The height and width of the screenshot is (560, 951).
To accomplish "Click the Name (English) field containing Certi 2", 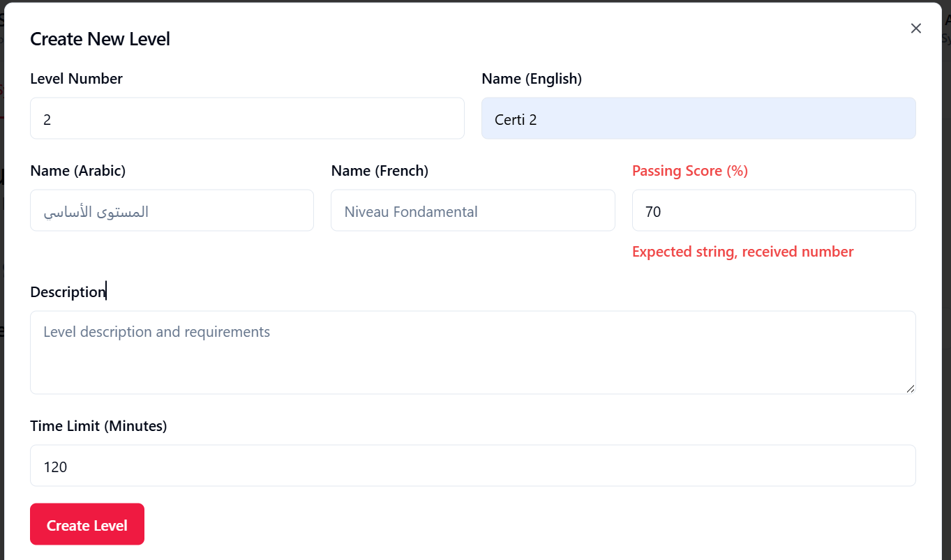I will click(698, 119).
